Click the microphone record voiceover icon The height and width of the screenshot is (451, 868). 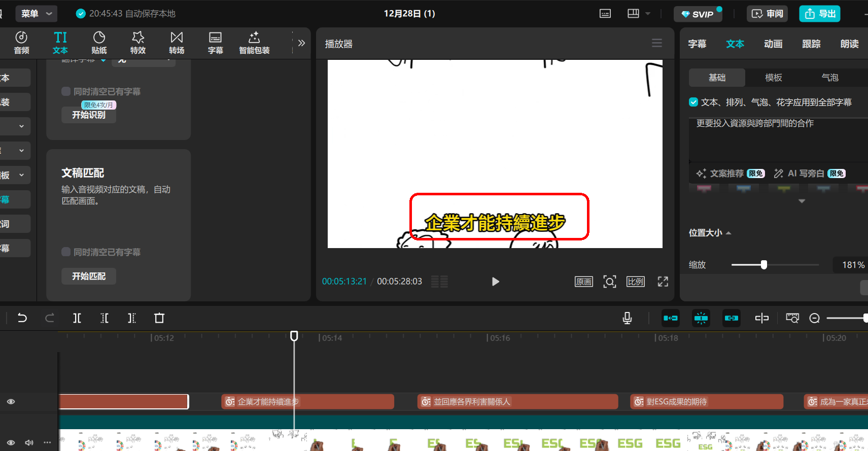pyautogui.click(x=627, y=318)
